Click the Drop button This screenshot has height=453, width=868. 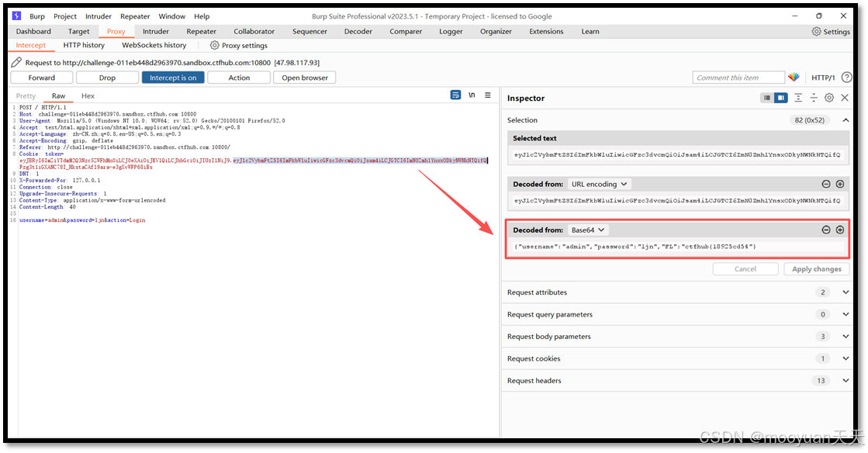coord(107,78)
